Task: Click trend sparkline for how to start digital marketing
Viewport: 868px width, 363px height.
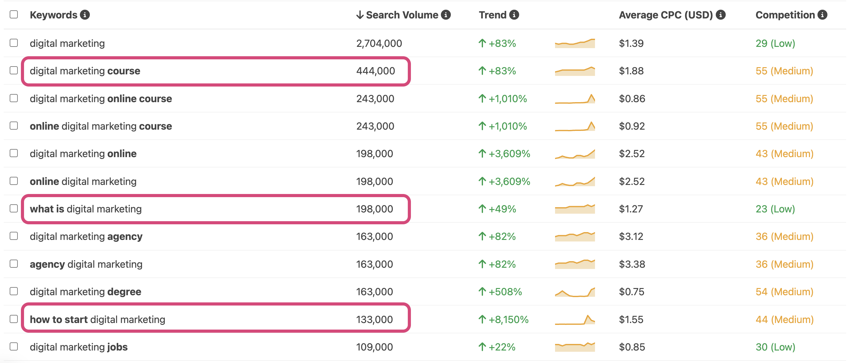Action: 575,320
